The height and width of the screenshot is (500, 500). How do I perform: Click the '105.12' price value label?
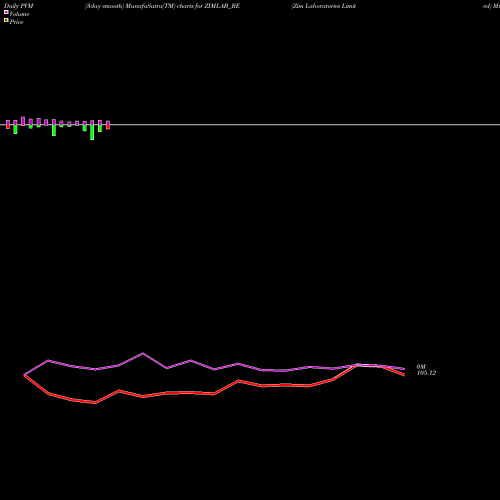point(426,373)
